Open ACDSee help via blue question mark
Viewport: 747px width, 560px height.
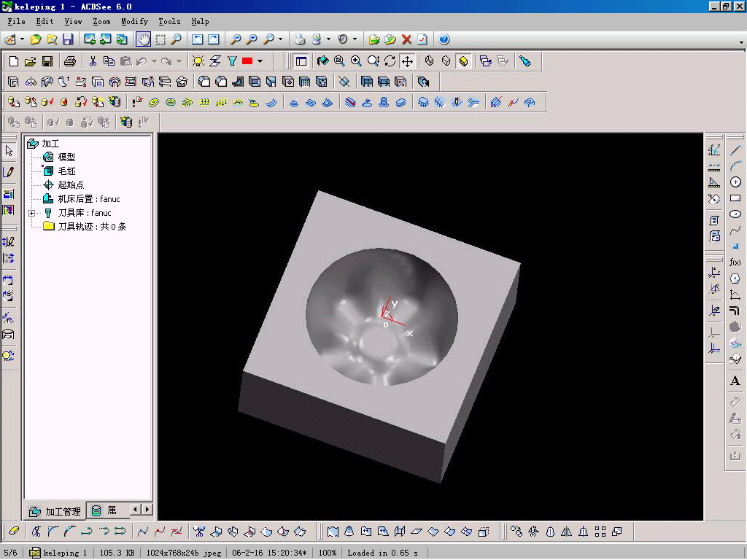point(444,39)
